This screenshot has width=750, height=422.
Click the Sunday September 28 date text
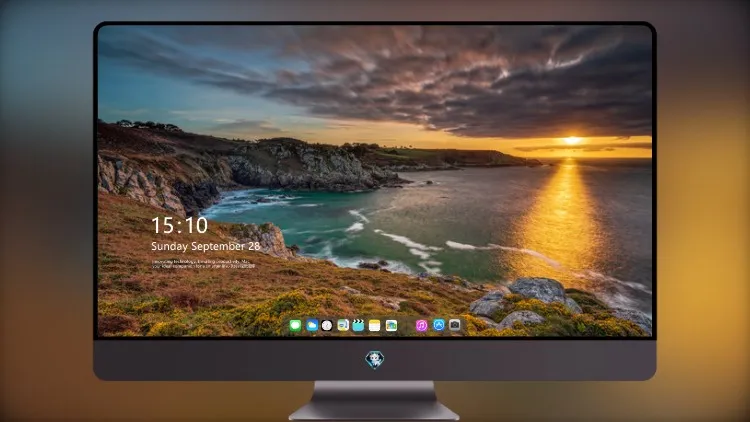click(206, 246)
